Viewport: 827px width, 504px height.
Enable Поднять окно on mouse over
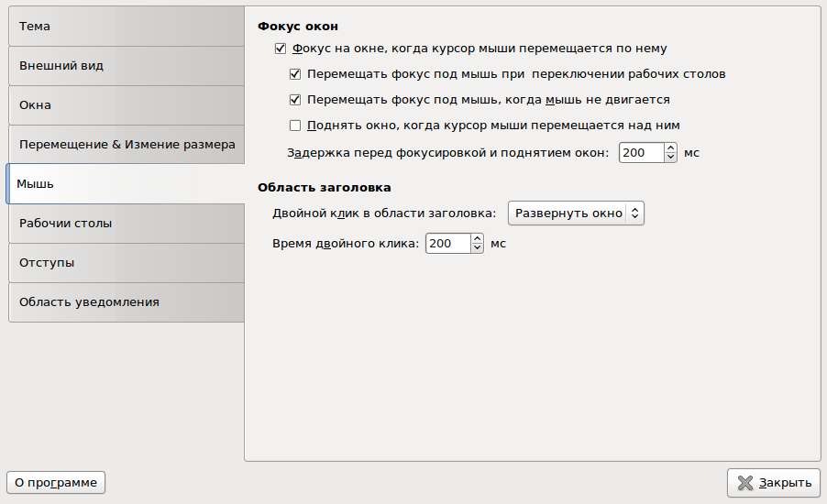pos(295,126)
